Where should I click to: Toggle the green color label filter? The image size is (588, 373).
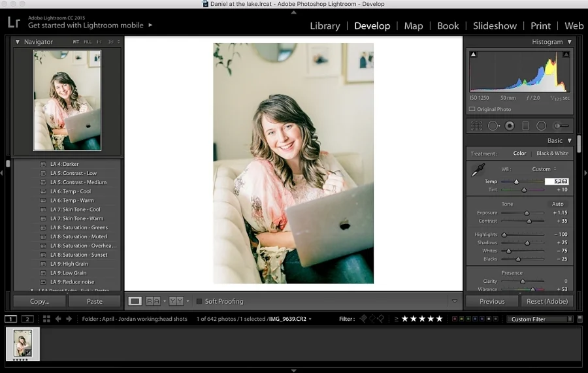coord(468,319)
